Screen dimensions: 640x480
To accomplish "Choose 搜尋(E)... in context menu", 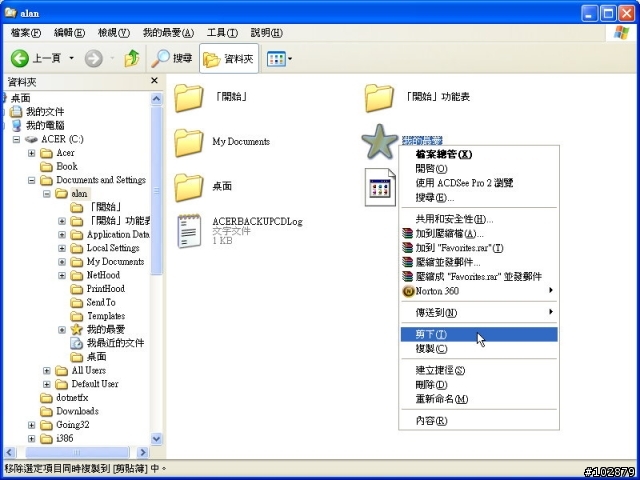I will coord(479,198).
